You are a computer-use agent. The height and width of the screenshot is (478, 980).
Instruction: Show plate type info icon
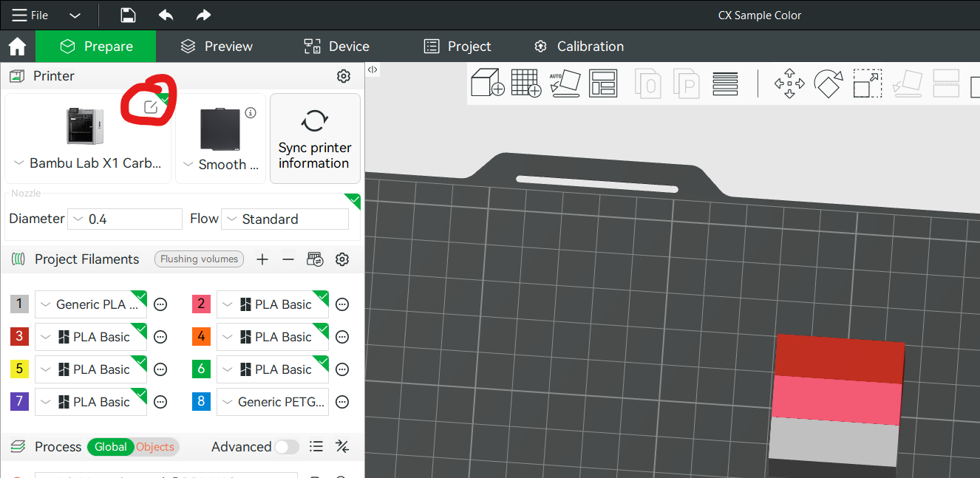tap(251, 113)
